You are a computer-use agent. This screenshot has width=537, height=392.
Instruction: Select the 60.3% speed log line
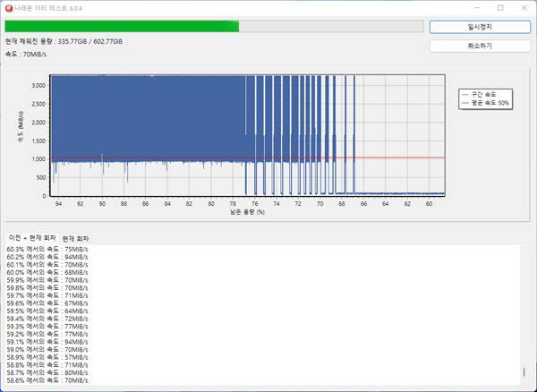pos(47,250)
